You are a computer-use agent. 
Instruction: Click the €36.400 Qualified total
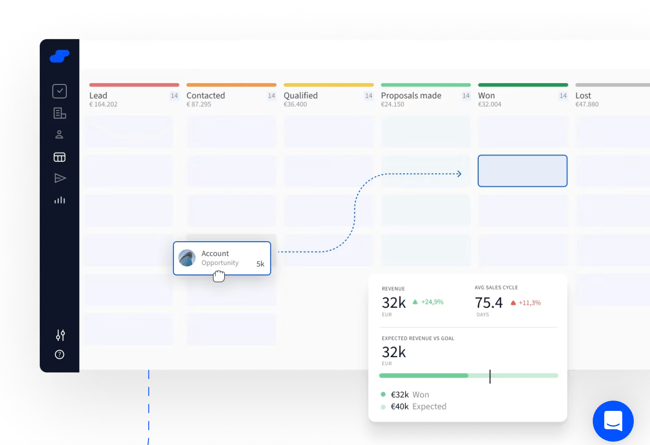tap(295, 105)
